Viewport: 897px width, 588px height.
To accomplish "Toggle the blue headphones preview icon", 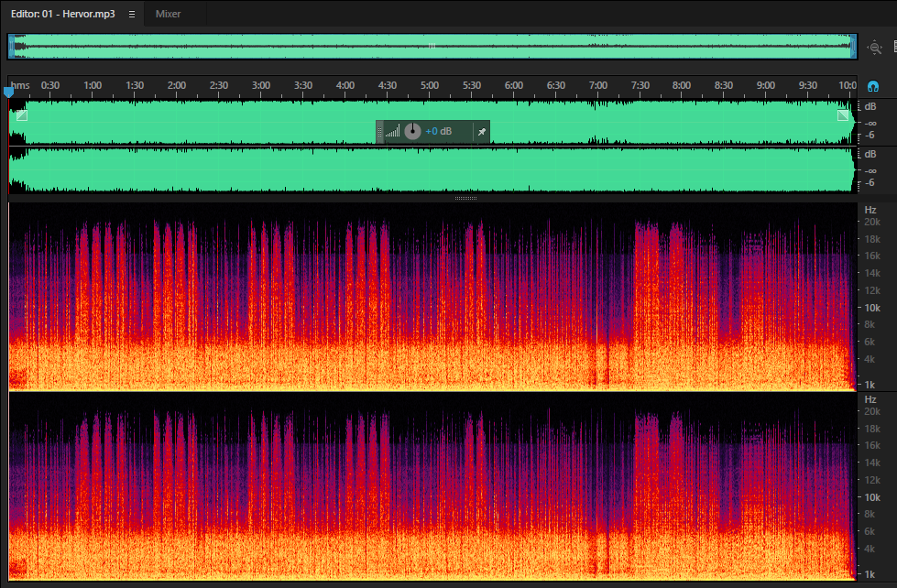I will [873, 86].
